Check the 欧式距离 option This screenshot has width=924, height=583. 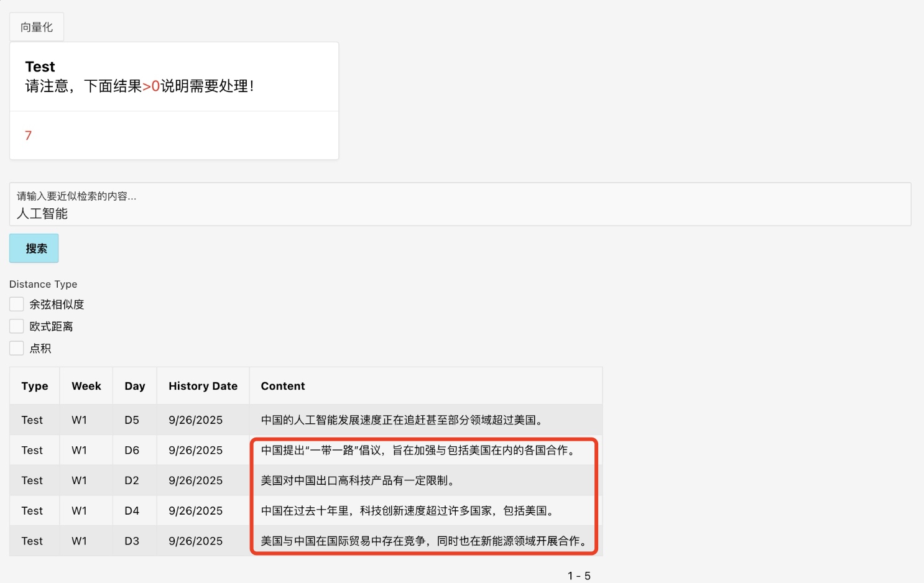point(17,326)
